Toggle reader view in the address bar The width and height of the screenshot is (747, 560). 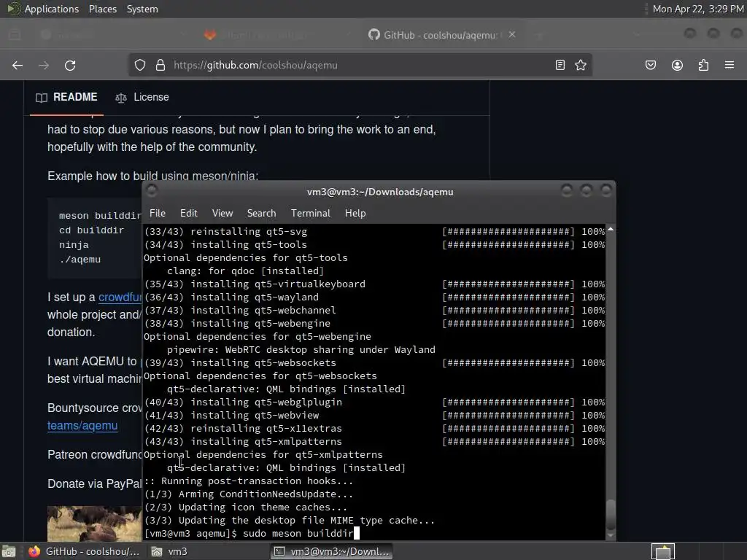click(560, 65)
